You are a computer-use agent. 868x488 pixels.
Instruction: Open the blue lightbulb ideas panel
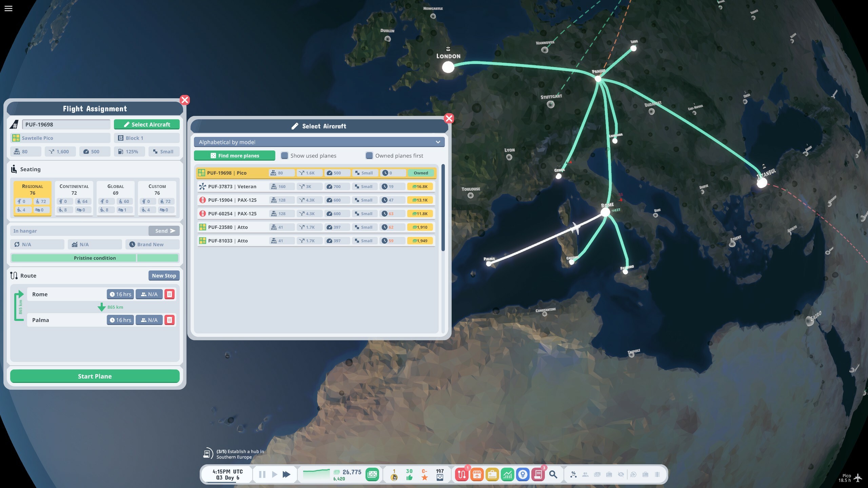(523, 474)
